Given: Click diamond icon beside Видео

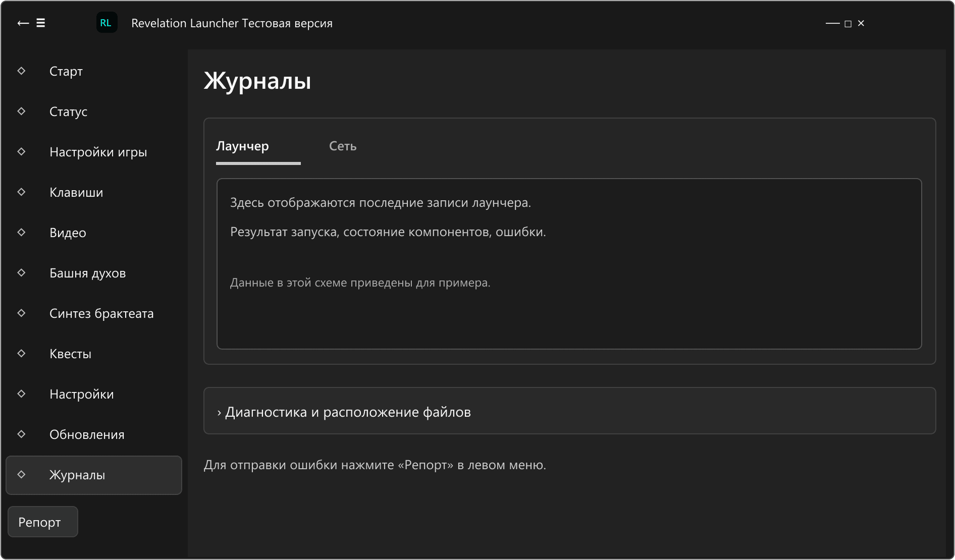Looking at the screenshot, I should [21, 232].
